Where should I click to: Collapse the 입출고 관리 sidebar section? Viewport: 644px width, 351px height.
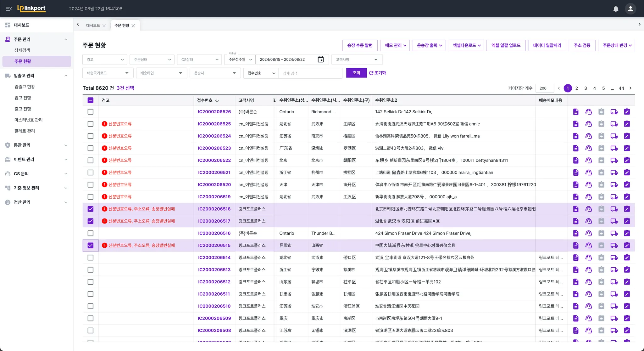66,76
